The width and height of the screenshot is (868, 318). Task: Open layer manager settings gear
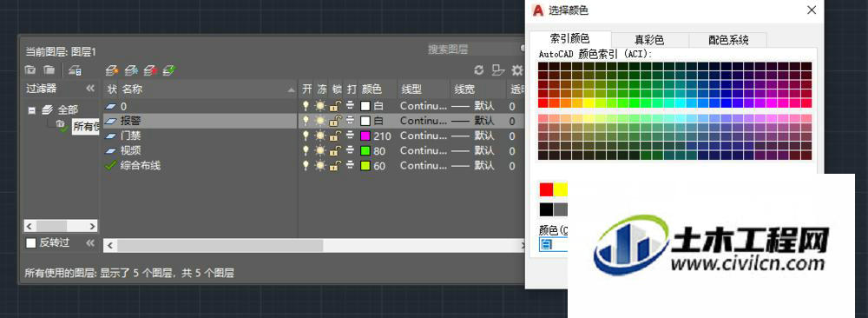coord(517,70)
